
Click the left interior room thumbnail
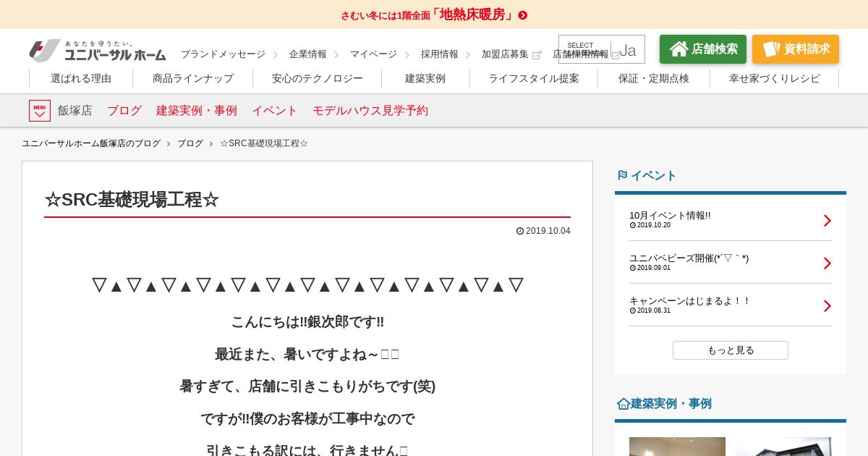(x=677, y=447)
